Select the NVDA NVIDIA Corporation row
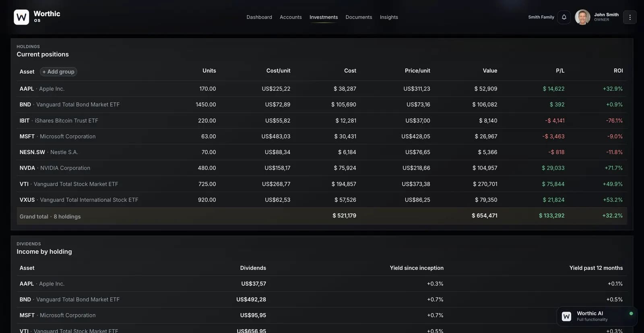 (x=322, y=168)
